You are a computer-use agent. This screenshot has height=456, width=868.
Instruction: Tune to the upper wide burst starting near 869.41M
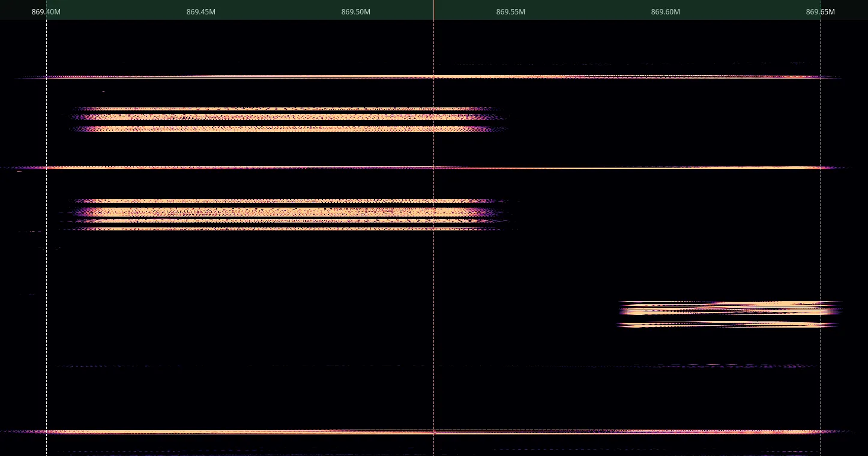tap(289, 119)
